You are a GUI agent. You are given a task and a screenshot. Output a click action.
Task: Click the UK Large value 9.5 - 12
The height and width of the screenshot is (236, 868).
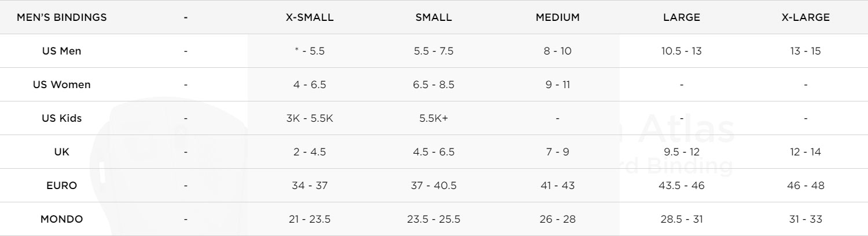click(x=682, y=152)
